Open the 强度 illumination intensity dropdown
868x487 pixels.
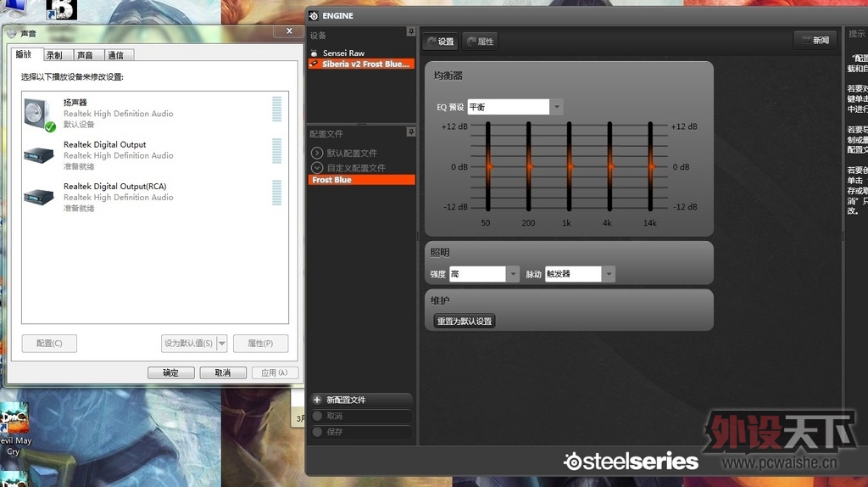pyautogui.click(x=512, y=274)
